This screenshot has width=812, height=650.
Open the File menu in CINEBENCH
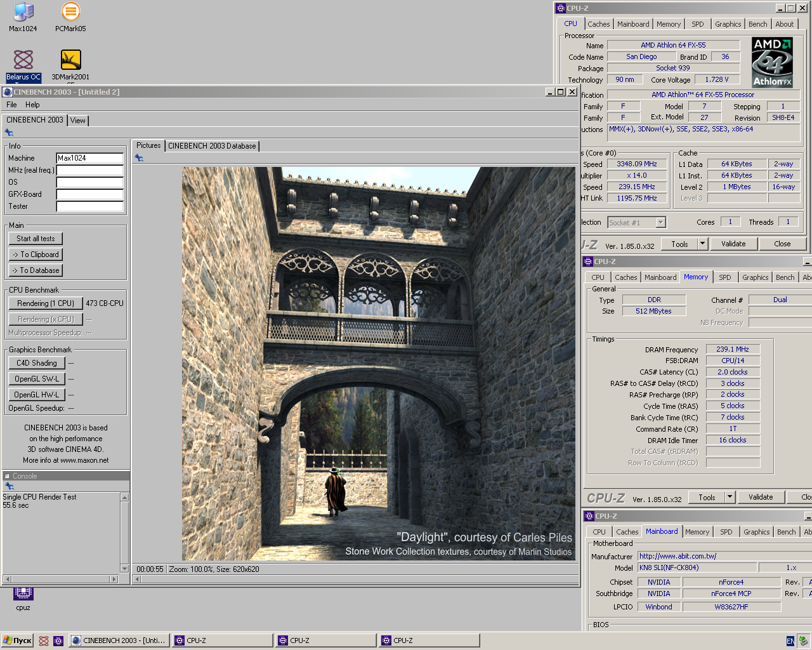tap(11, 105)
